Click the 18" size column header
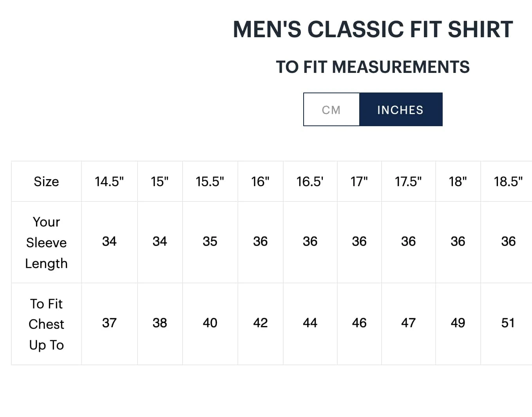The width and height of the screenshot is (532, 417). point(458,181)
